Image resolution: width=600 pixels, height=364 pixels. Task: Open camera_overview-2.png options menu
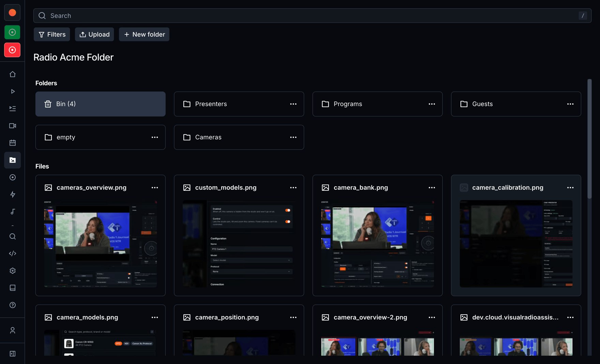point(432,317)
